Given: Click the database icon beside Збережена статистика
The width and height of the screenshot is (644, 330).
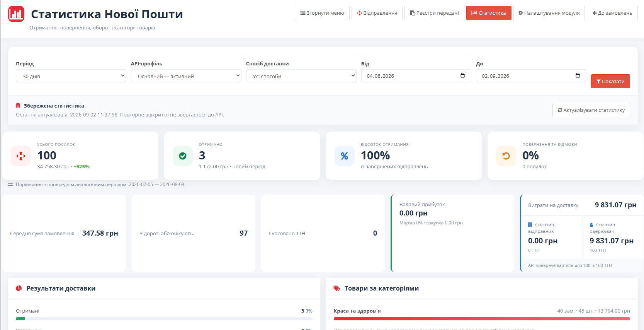Looking at the screenshot, I should (x=18, y=106).
